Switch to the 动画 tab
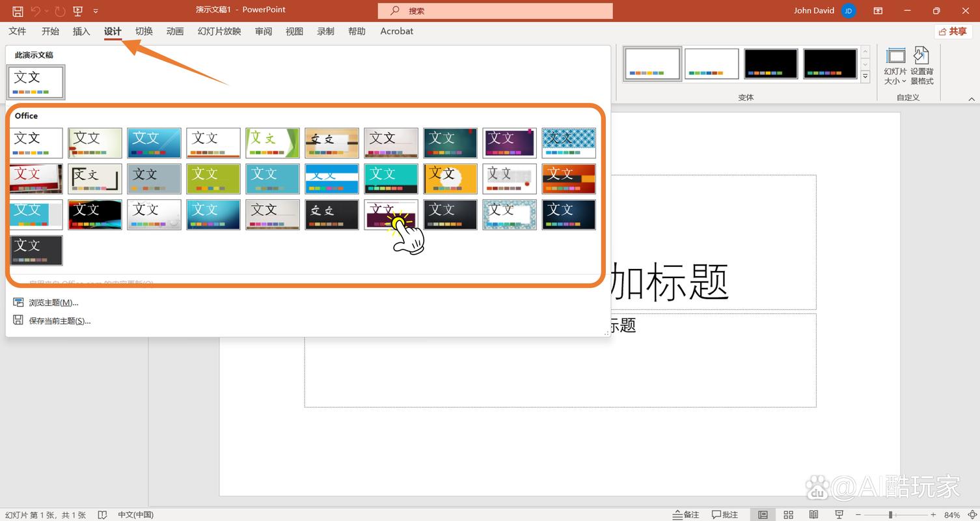 (175, 31)
